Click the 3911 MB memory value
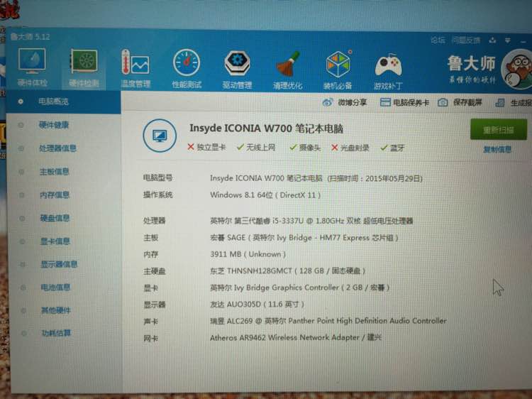The image size is (532, 399). pos(248,254)
